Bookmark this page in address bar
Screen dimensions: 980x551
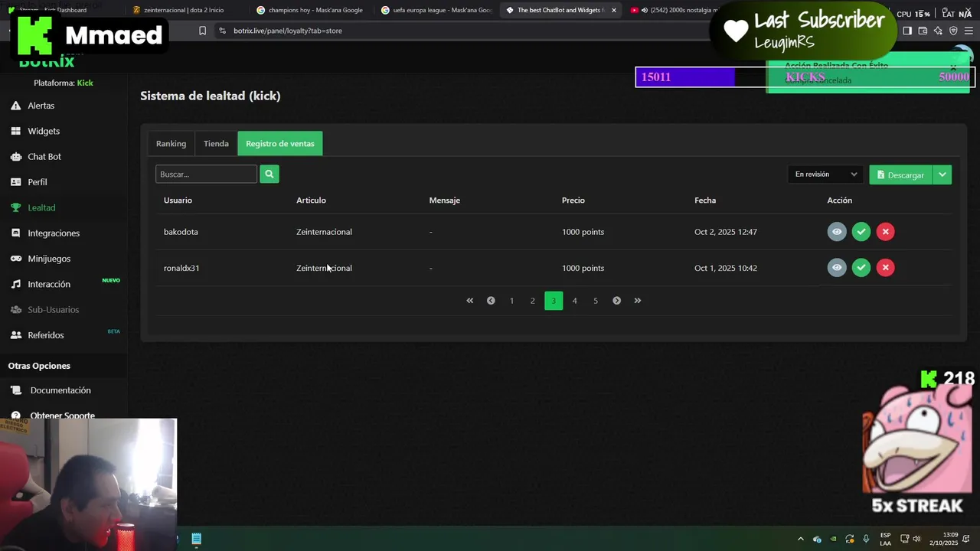pyautogui.click(x=202, y=31)
